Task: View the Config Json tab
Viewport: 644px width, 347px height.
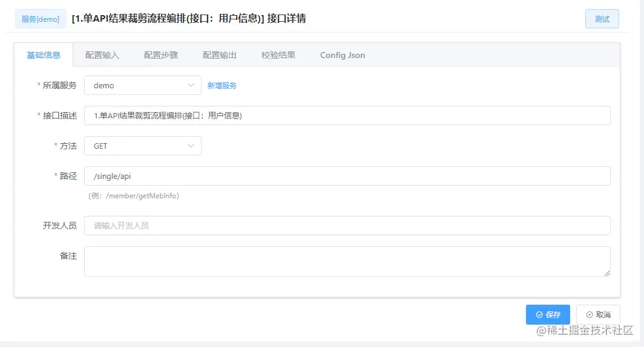Action: [x=343, y=55]
